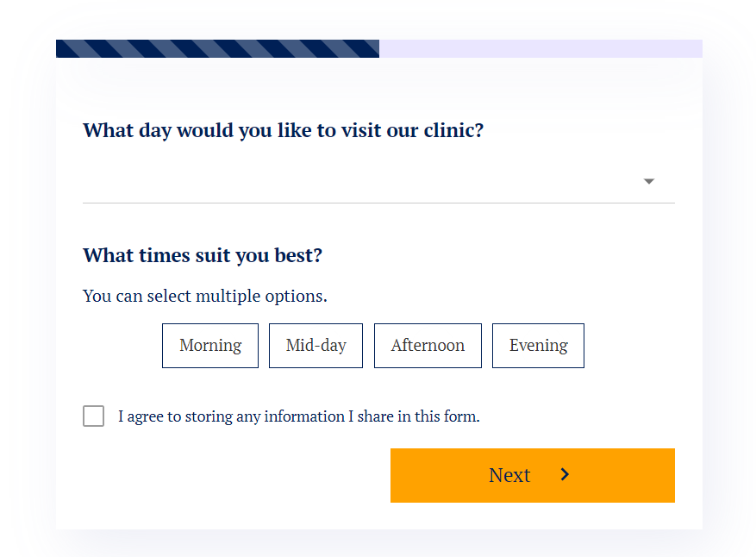Click the "What day would you like" heading
The width and height of the screenshot is (756, 557).
(283, 130)
